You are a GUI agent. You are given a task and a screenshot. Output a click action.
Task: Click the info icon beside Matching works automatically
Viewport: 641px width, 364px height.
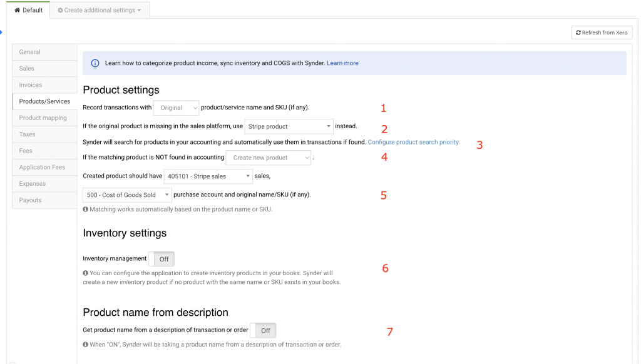pos(85,210)
